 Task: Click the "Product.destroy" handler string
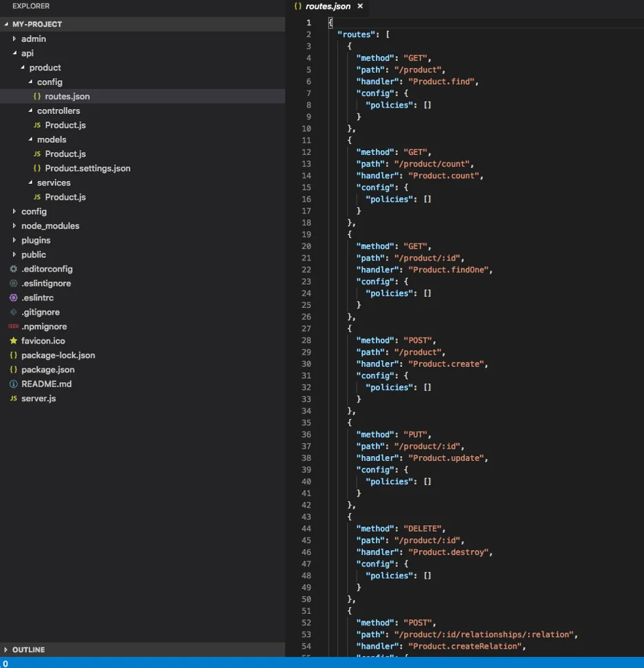pyautogui.click(x=449, y=552)
